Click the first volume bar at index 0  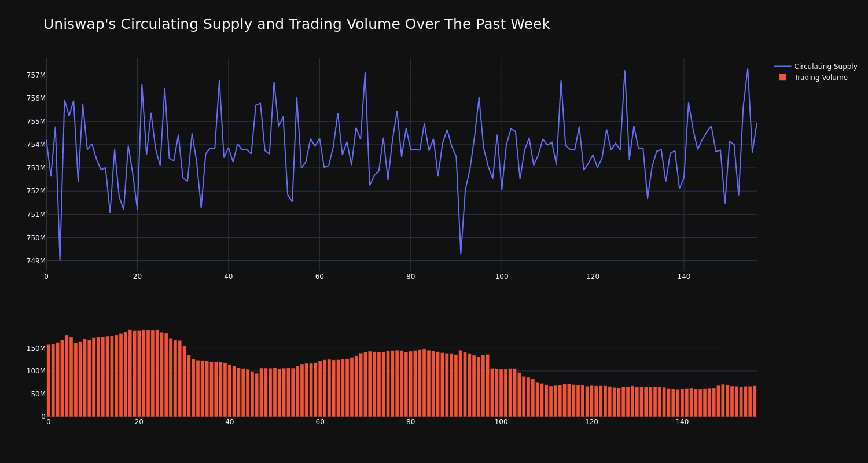[49, 381]
